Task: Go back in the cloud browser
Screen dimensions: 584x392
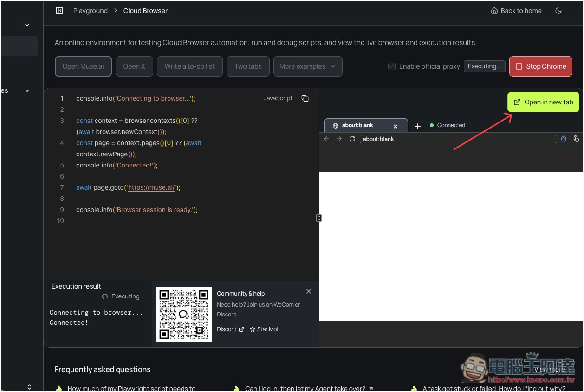Action: pyautogui.click(x=326, y=139)
